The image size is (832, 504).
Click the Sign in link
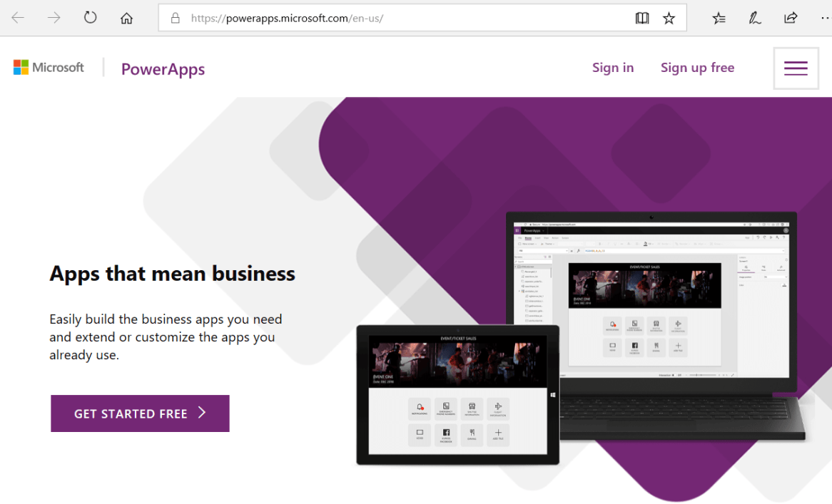pos(612,68)
